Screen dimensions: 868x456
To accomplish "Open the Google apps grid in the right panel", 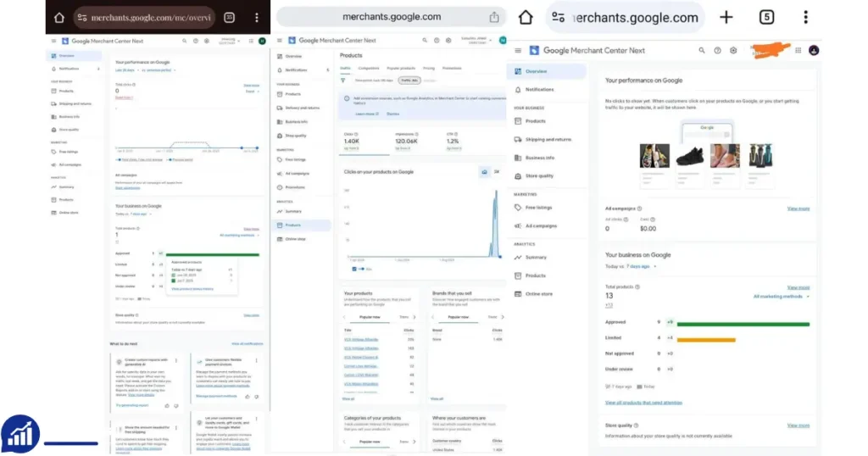I will pyautogui.click(x=798, y=50).
